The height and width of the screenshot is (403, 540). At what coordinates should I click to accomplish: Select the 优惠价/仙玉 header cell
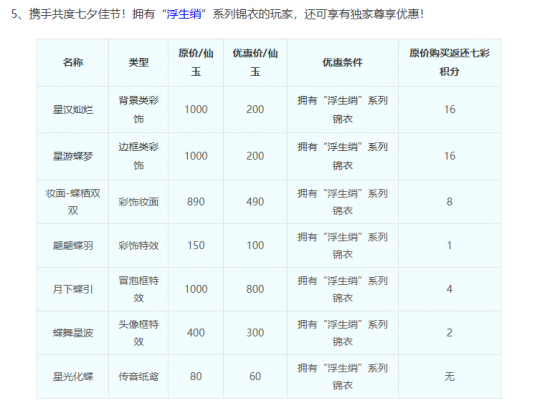(255, 63)
